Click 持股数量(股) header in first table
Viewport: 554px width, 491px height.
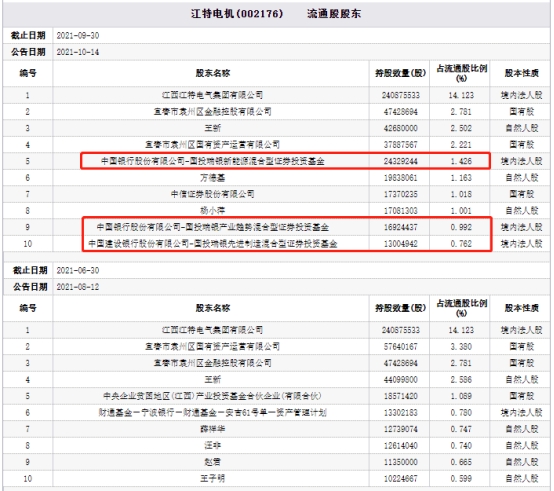click(400, 73)
